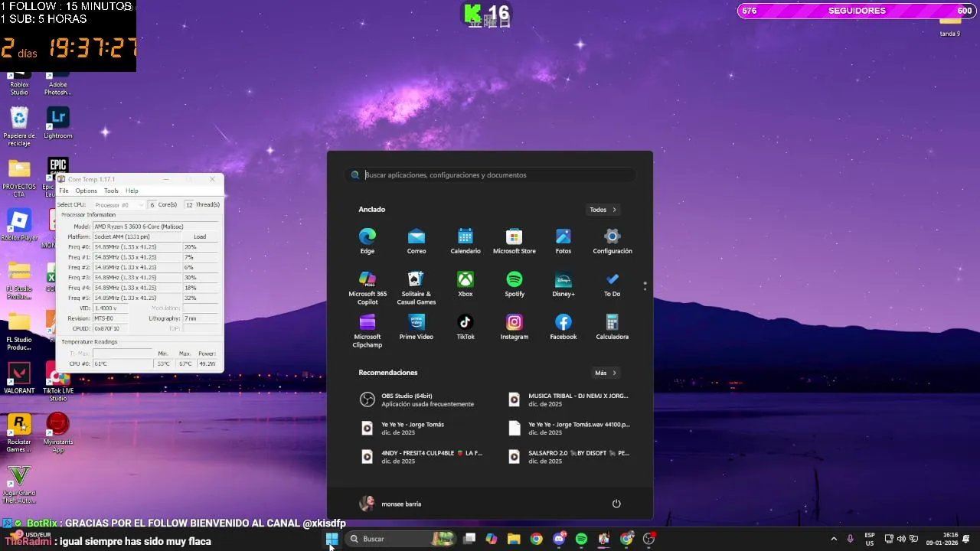This screenshot has height=551, width=980.
Task: Open recommended SALSAFRO 2.0 BY DISOFT file
Action: coord(569,456)
